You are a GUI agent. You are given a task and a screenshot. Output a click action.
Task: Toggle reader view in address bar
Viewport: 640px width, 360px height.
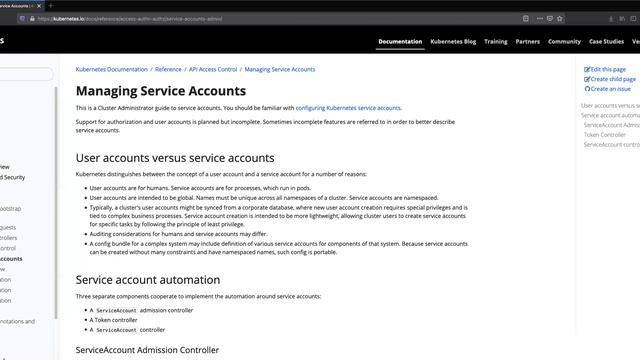[526, 19]
